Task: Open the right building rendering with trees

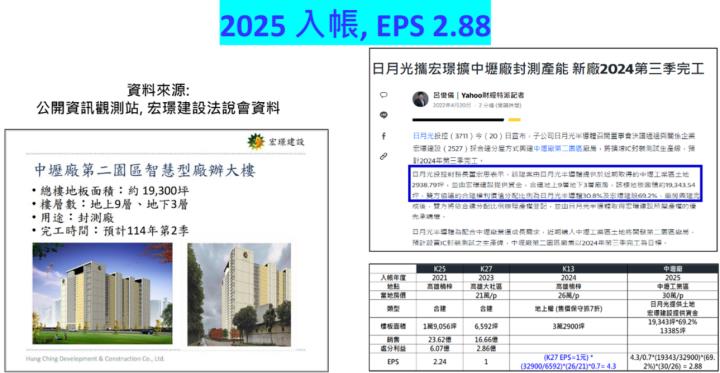Action: tap(239, 294)
